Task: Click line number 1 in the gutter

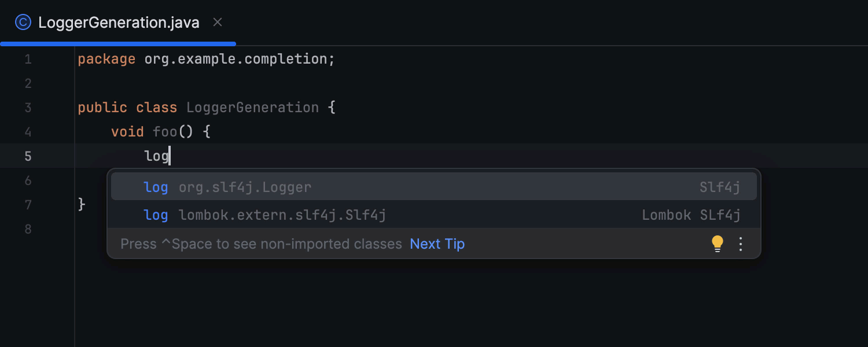Action: 28,59
